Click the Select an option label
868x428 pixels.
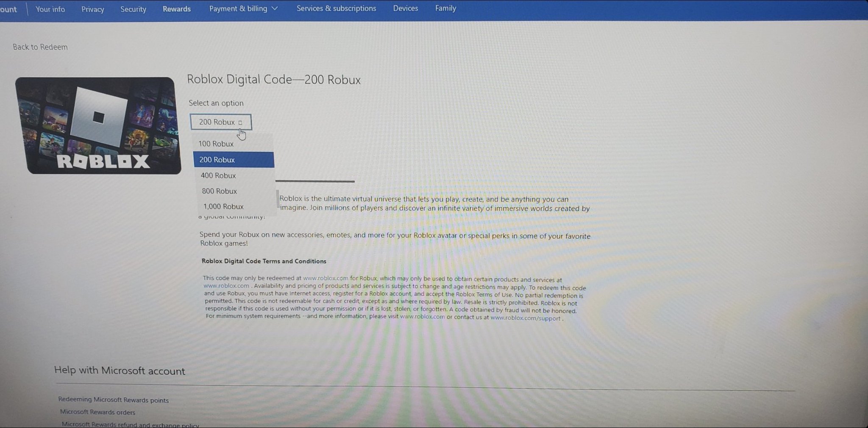[216, 103]
